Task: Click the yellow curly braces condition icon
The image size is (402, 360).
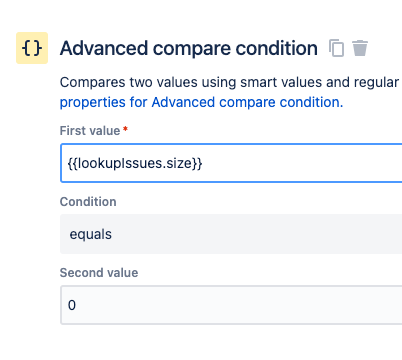Action: click(32, 48)
